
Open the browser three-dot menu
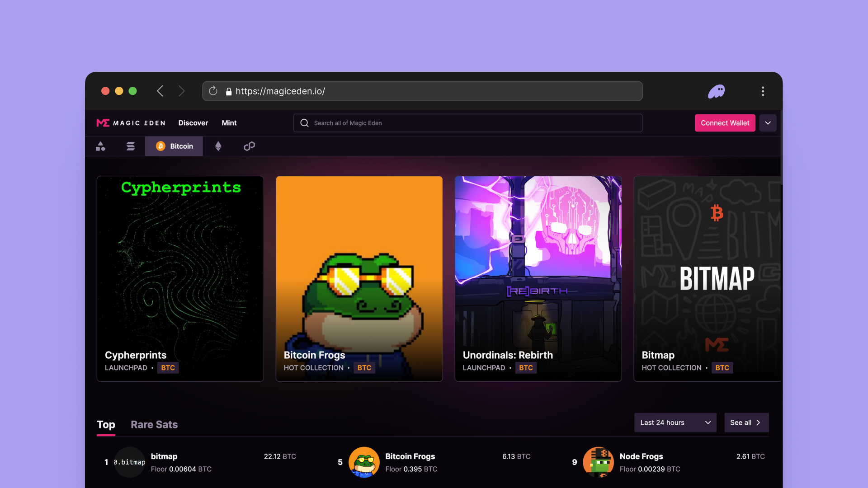[763, 91]
